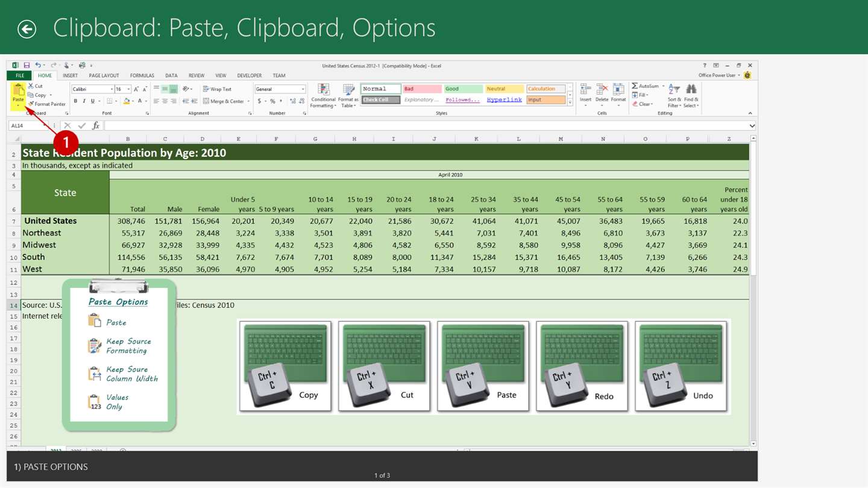
Task: Open Format as Table gallery
Action: point(348,96)
